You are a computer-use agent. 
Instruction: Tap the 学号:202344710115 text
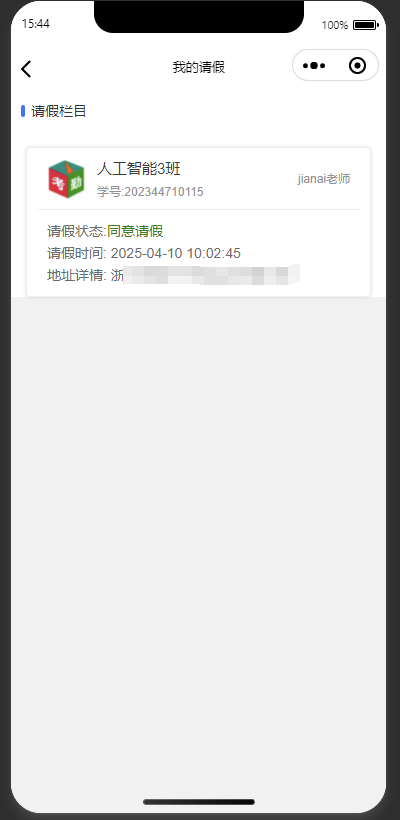150,192
